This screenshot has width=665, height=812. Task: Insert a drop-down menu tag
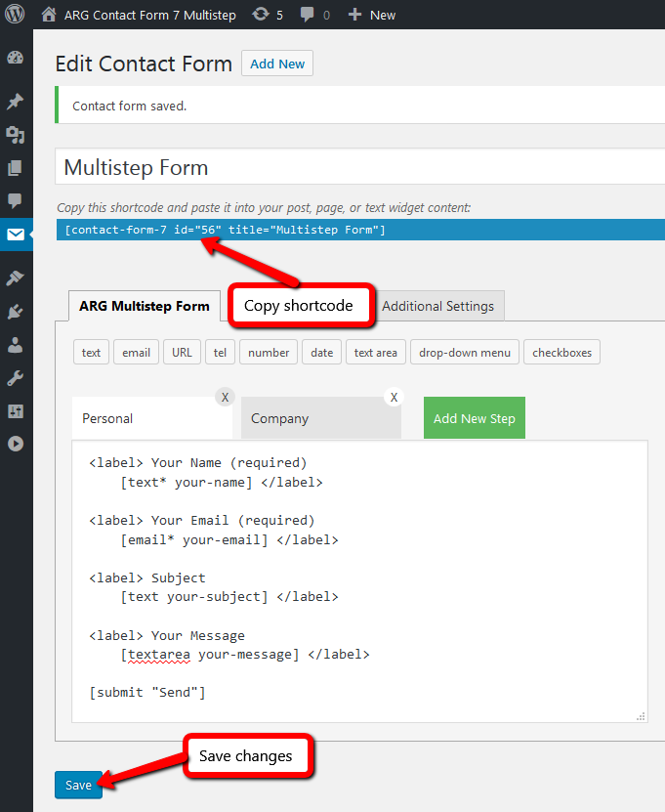click(465, 352)
